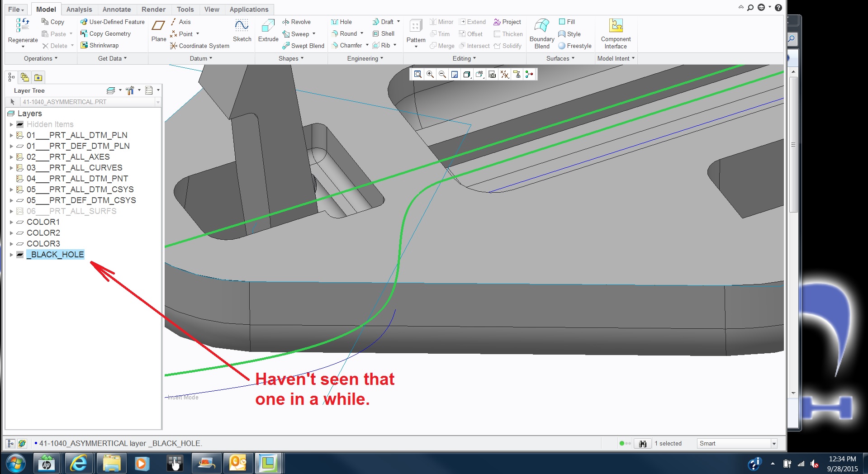Click the Copy Geometry button
868x474 pixels.
pyautogui.click(x=105, y=33)
